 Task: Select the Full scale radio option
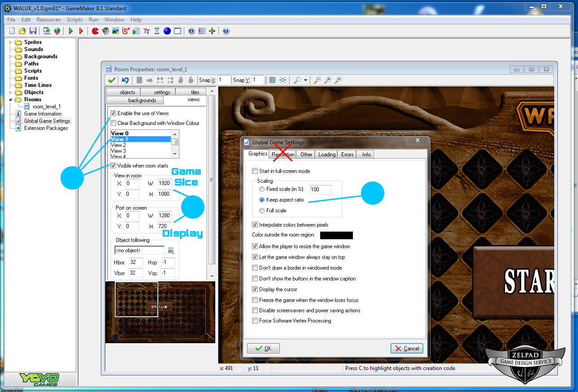[x=262, y=211]
